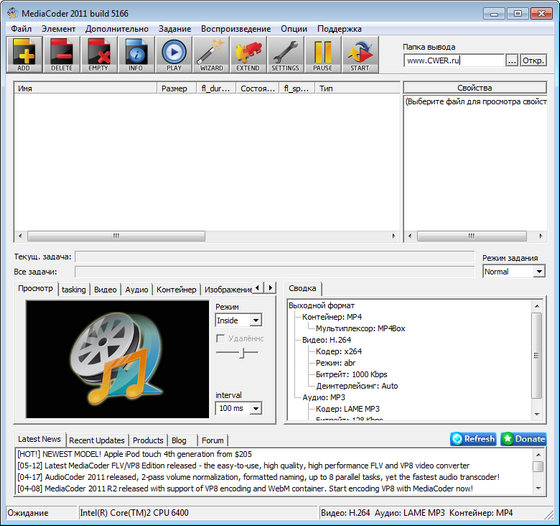Open the interval 100 ms dropdown
Image resolution: width=560 pixels, height=526 pixels.
(x=238, y=408)
